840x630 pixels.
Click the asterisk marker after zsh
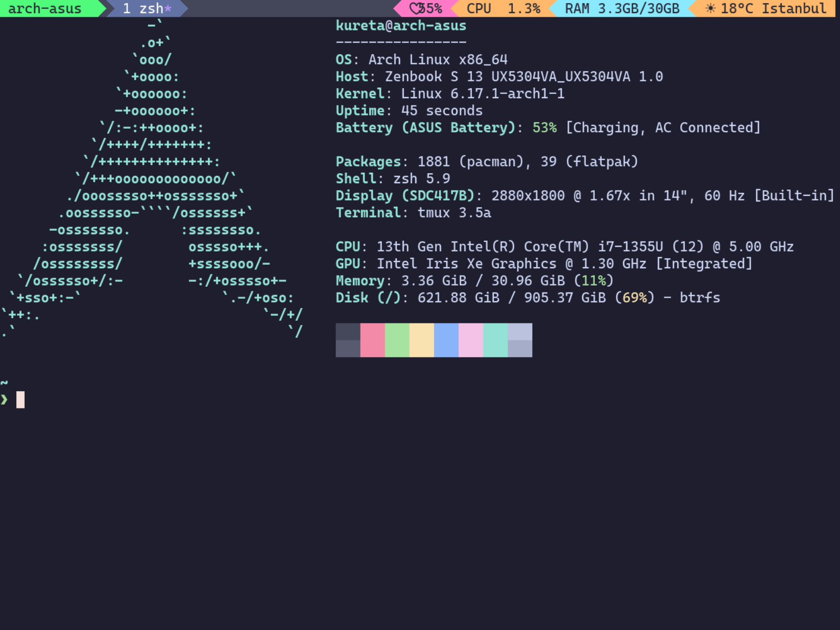pos(168,9)
